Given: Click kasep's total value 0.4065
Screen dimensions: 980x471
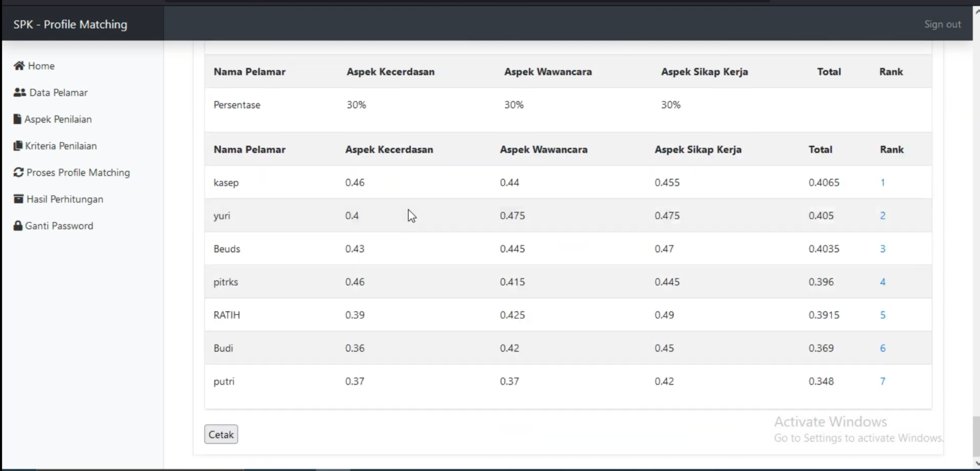Looking at the screenshot, I should 824,182.
